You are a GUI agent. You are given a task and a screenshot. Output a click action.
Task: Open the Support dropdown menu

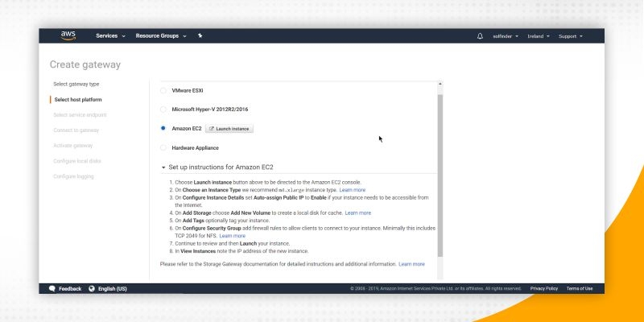pyautogui.click(x=570, y=36)
